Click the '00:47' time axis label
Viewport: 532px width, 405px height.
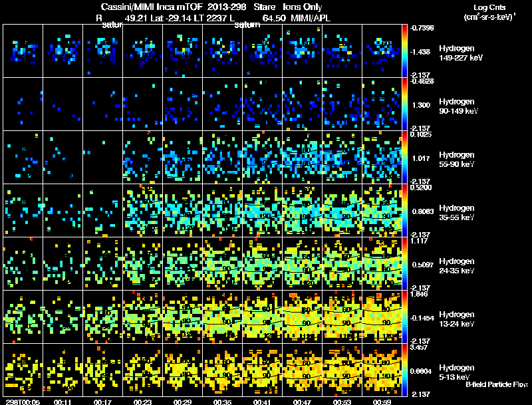[302, 402]
